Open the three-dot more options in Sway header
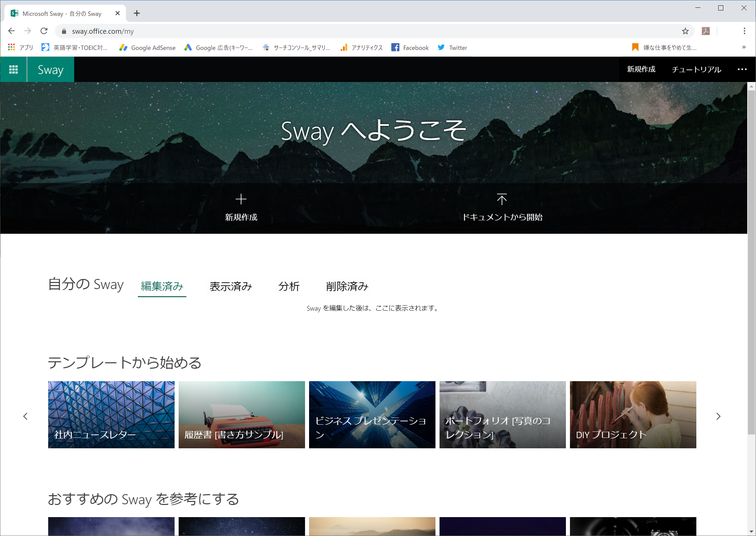Image resolution: width=756 pixels, height=536 pixels. point(742,69)
